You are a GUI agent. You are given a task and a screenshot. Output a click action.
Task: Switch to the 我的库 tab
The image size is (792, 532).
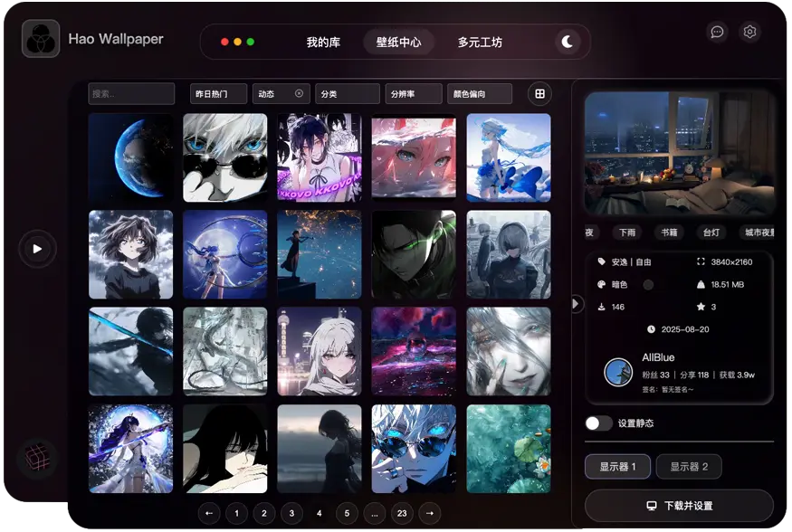[x=323, y=43]
